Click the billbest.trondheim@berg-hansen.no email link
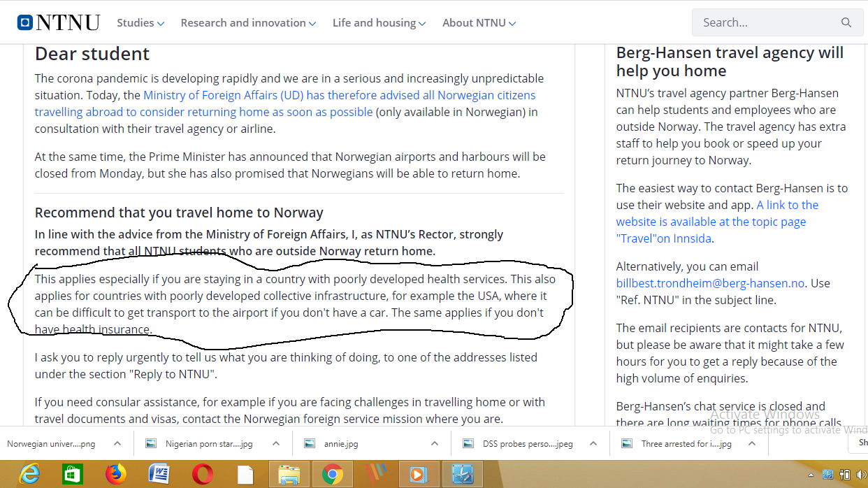 (x=710, y=283)
